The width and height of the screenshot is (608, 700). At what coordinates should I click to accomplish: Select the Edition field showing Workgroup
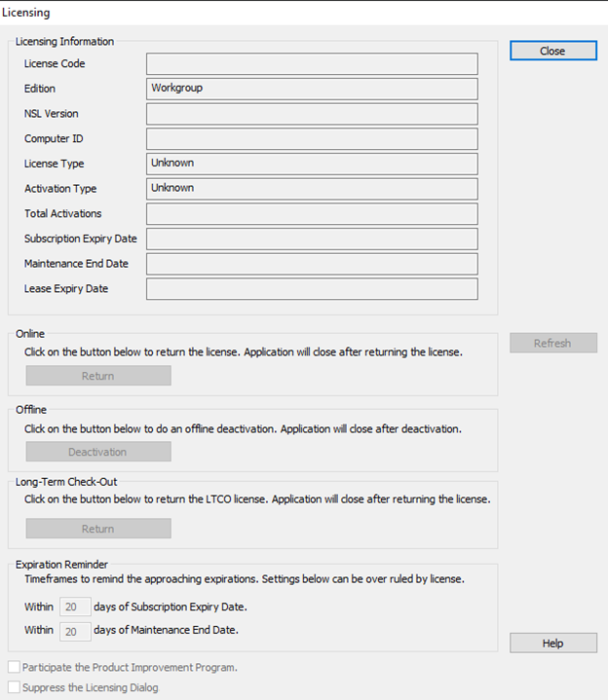click(312, 89)
